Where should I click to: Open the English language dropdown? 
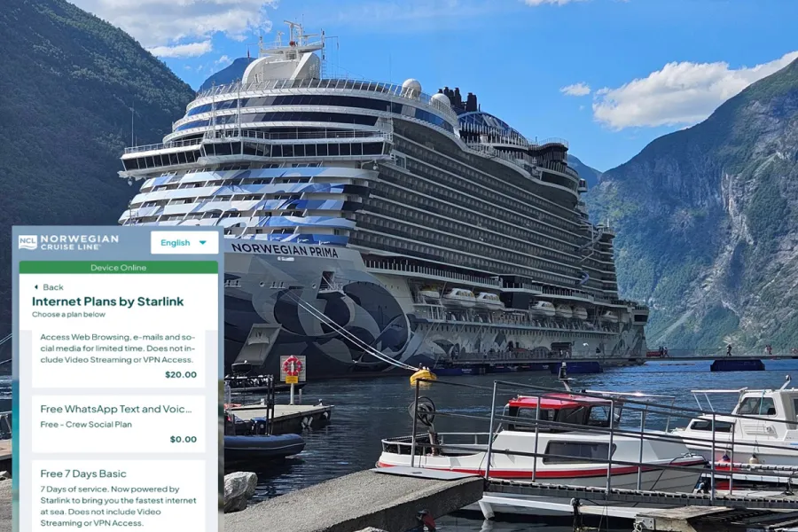tap(184, 242)
